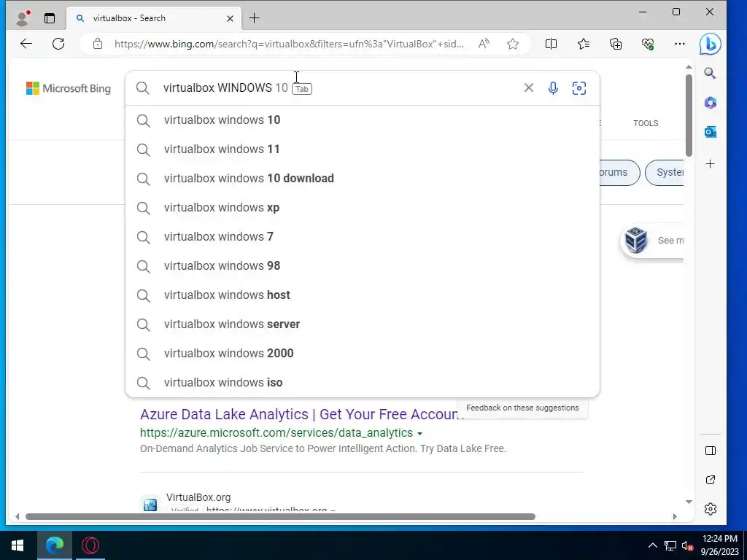Pick virtualbox windows 2000 suggestion
Image resolution: width=747 pixels, height=560 pixels.
(362, 354)
